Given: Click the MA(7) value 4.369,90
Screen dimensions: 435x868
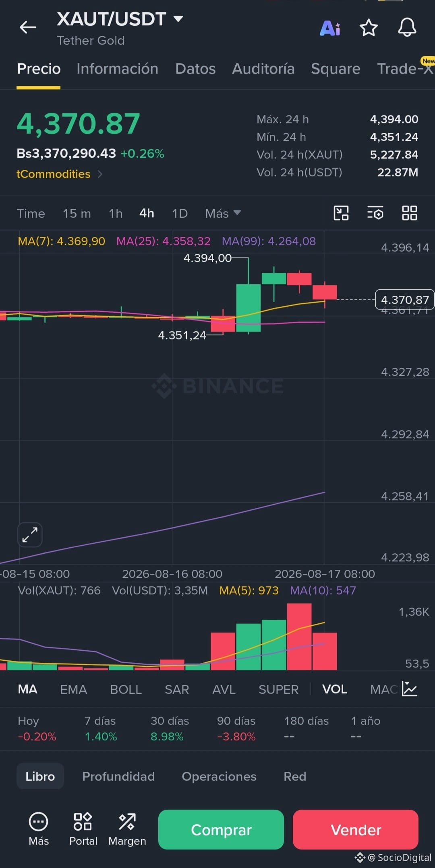Looking at the screenshot, I should click(62, 241).
